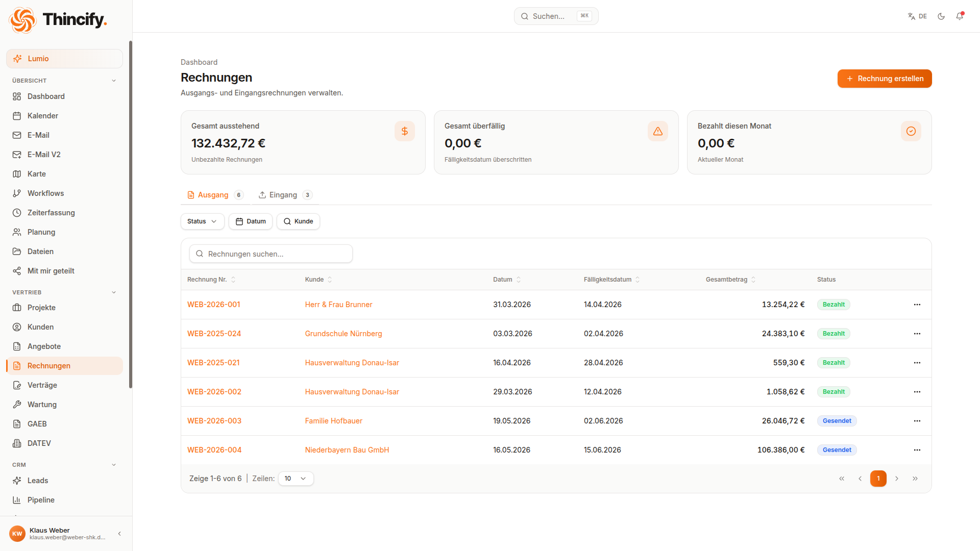This screenshot has width=980, height=551.
Task: Go to Dashboard in sidebar
Action: [64, 96]
